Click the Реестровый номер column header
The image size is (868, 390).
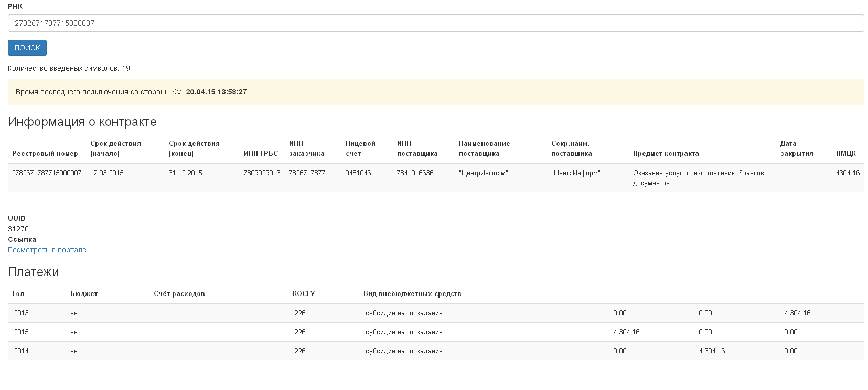(x=45, y=153)
